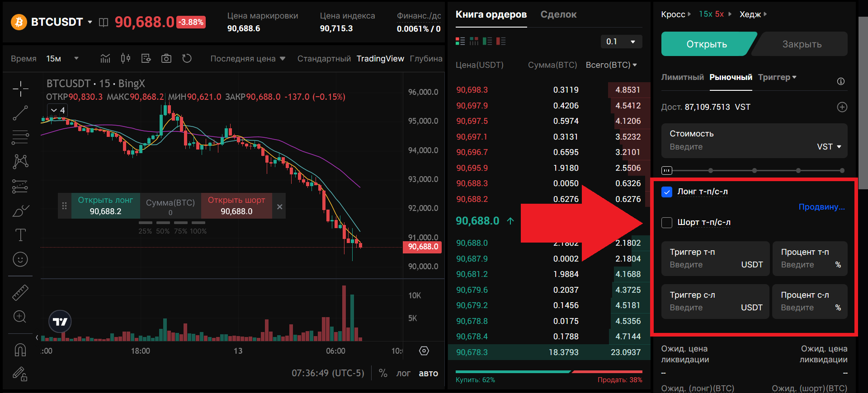
Task: Click the Открыть шорт button on chart
Action: (236, 206)
